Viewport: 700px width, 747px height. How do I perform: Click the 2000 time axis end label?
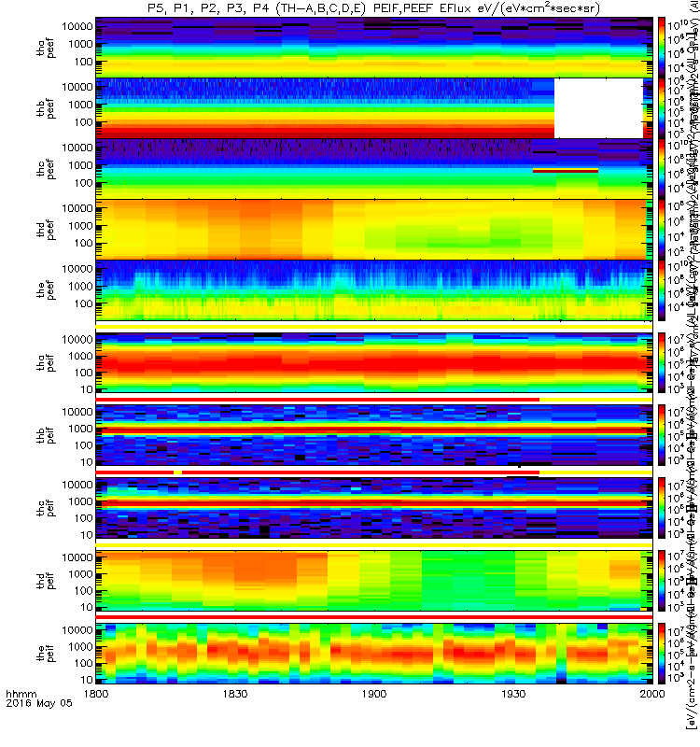click(x=651, y=694)
